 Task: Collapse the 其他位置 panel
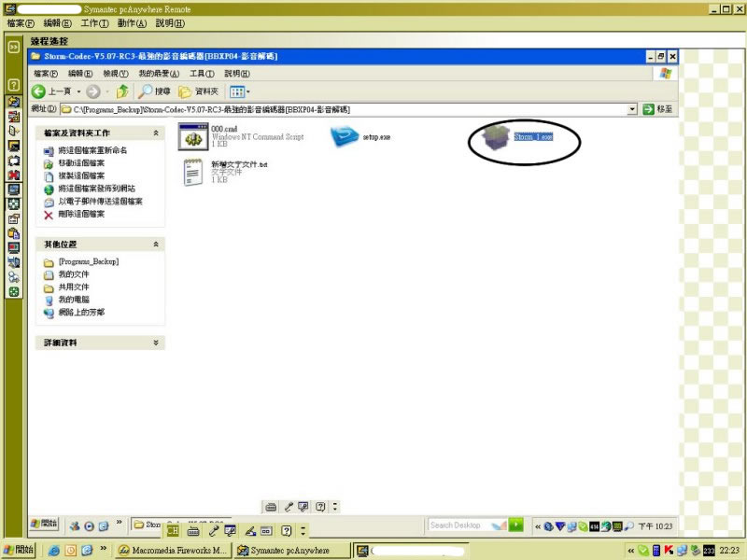[x=156, y=245]
